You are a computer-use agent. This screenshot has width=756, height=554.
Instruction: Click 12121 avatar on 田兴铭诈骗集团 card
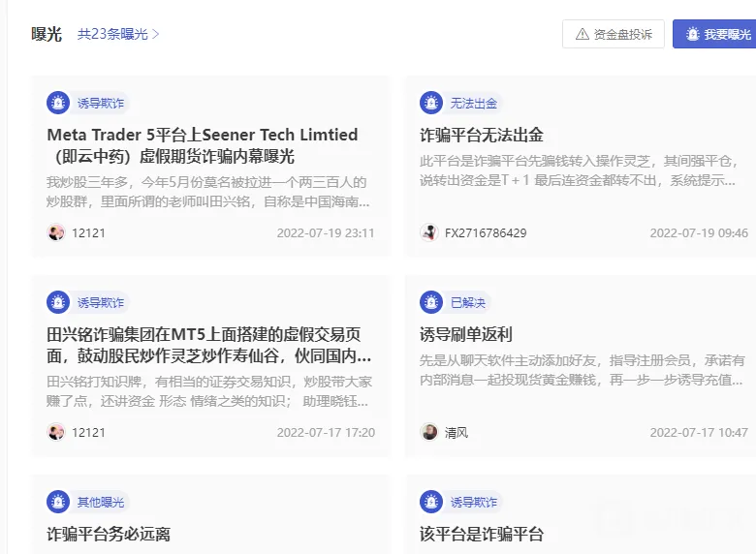click(x=56, y=432)
